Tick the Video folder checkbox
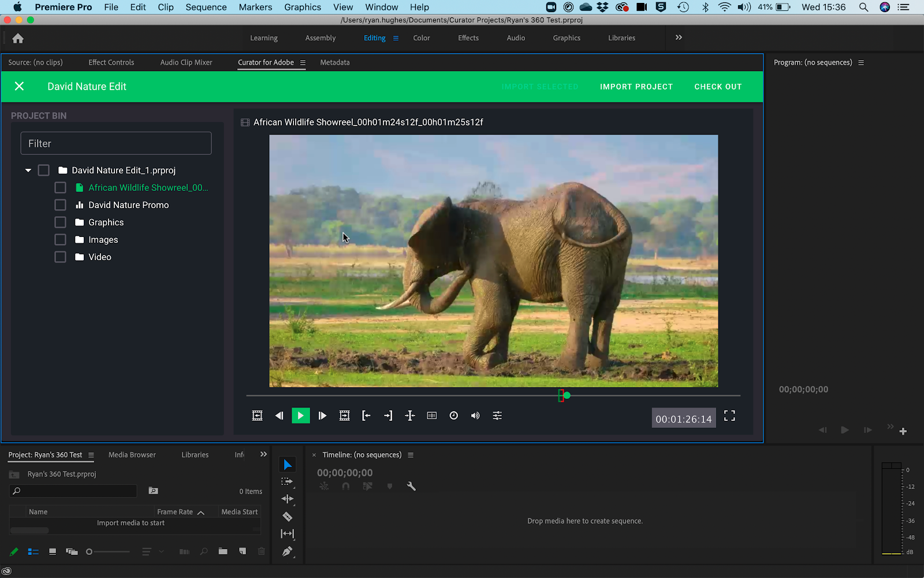 (60, 257)
